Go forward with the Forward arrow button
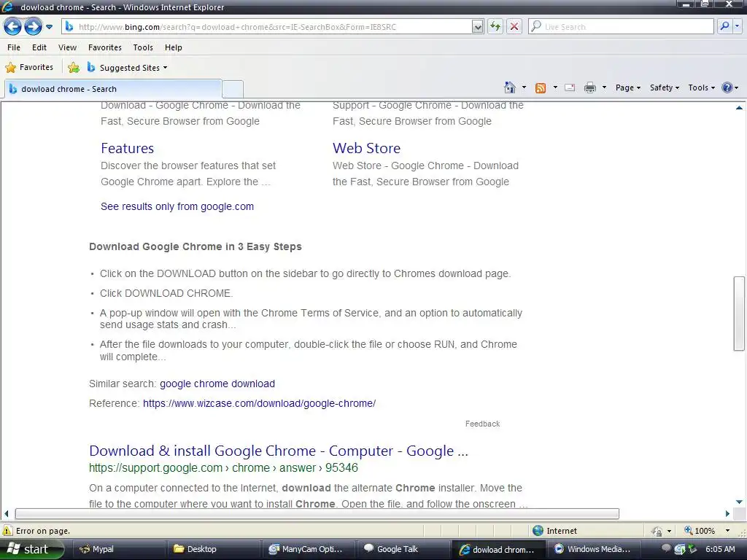The image size is (747, 560). point(33,27)
